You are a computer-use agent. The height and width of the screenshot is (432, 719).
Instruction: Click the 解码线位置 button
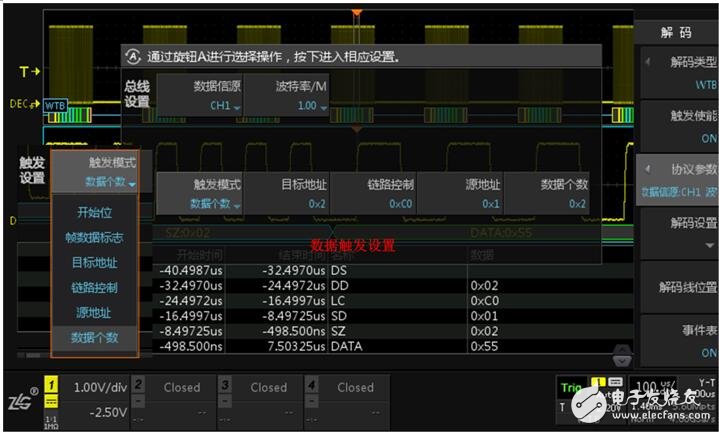pos(676,287)
